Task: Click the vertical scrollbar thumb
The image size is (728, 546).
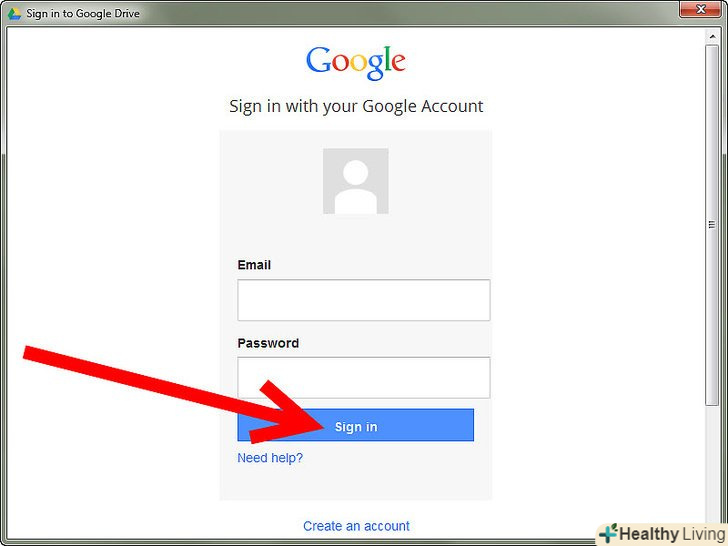Action: click(712, 225)
